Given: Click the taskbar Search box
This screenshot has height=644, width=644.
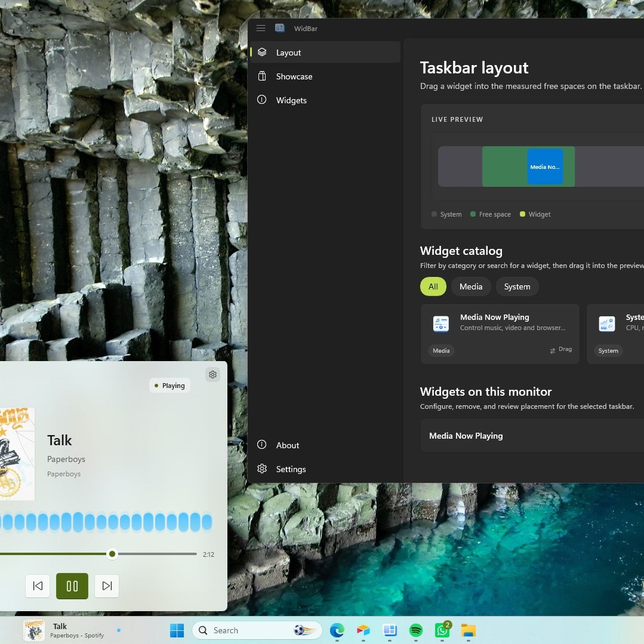Looking at the screenshot, I should tap(257, 630).
